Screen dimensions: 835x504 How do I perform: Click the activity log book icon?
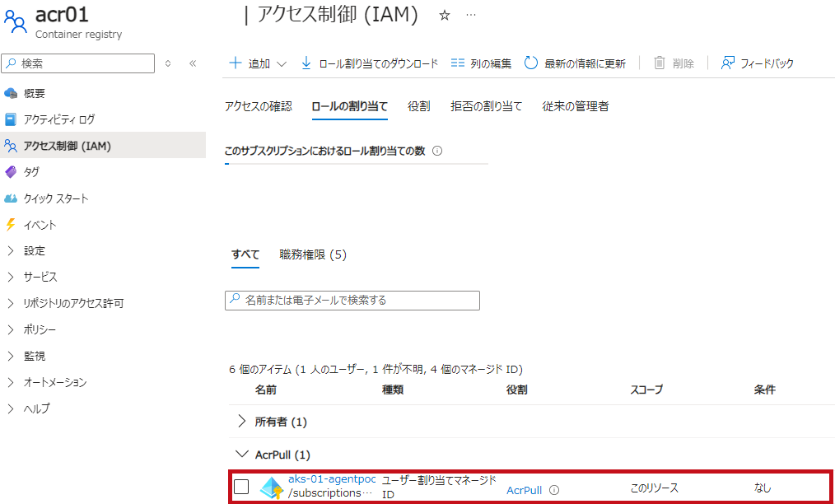(11, 119)
